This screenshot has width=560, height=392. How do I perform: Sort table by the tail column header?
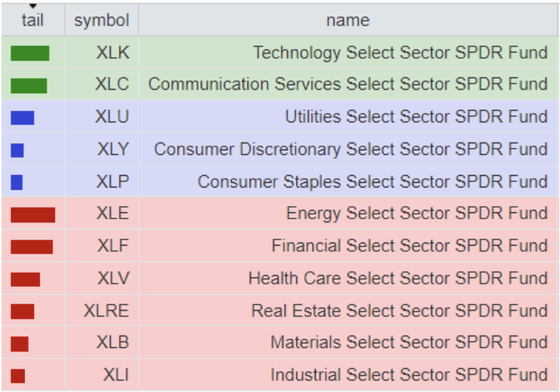(33, 21)
